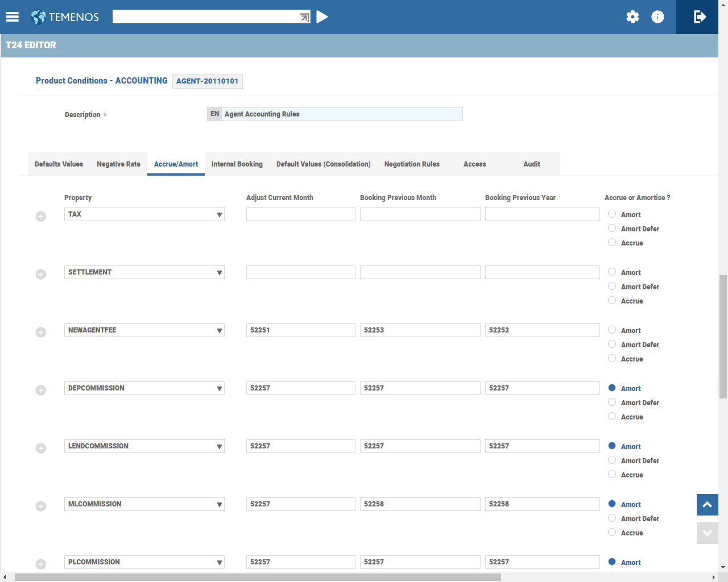Switch to the Internal Booking tab
The height and width of the screenshot is (582, 728).
click(x=237, y=164)
